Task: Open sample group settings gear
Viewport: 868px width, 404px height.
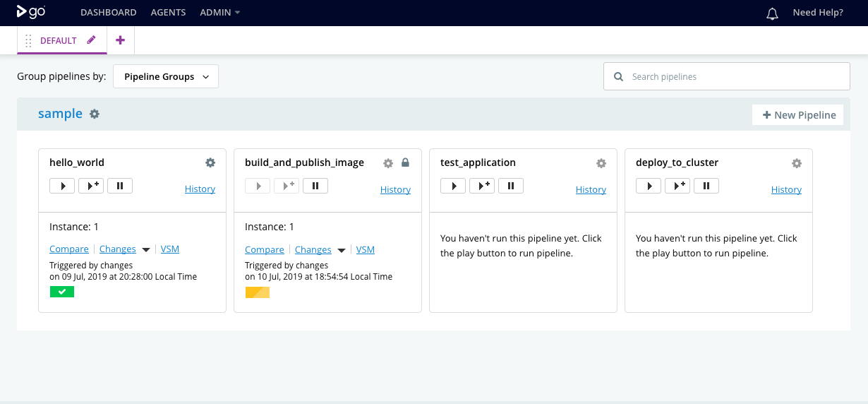Action: [x=95, y=114]
